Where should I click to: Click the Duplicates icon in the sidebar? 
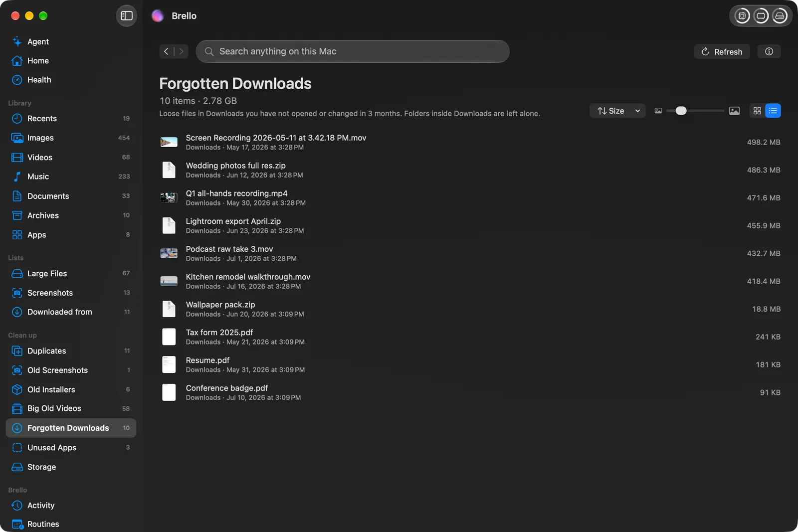pyautogui.click(x=17, y=351)
